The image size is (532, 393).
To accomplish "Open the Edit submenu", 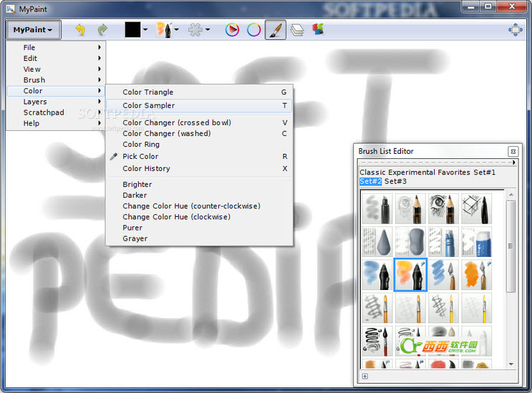I will (56, 58).
